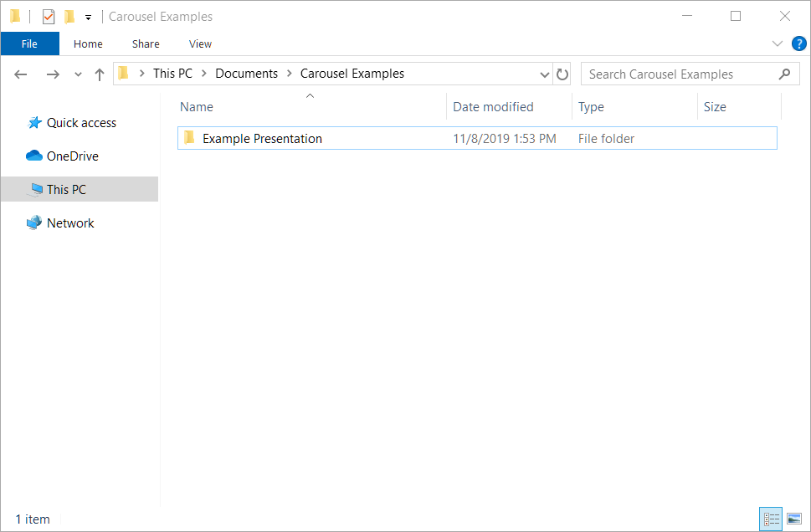The image size is (811, 532).
Task: Switch to large thumbnails view in the status bar
Action: (794, 519)
